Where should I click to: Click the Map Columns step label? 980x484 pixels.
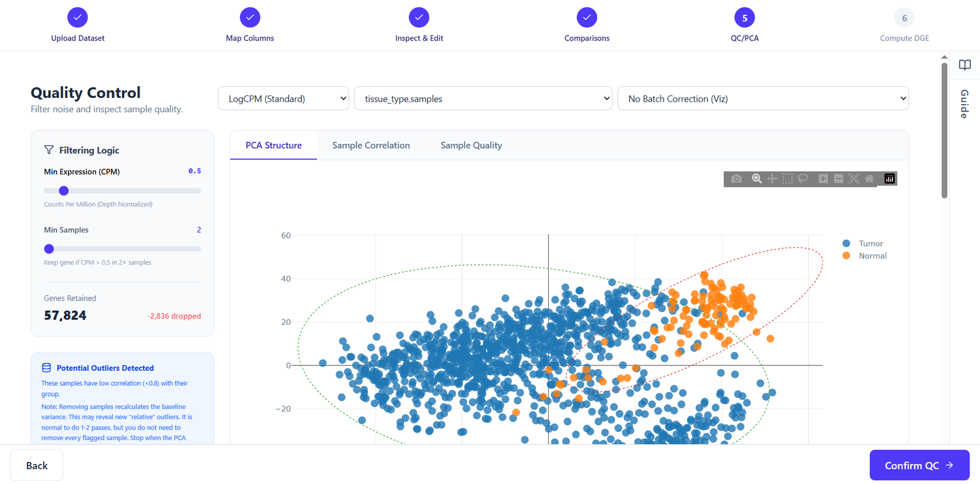(250, 38)
